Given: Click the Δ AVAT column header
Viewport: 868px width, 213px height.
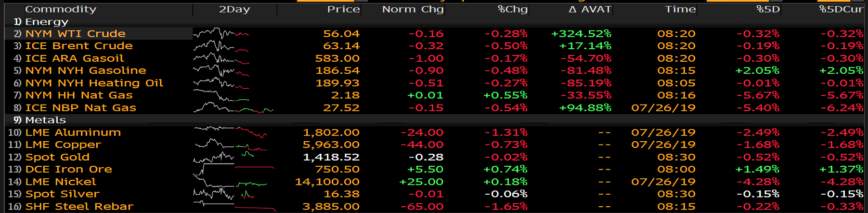Looking at the screenshot, I should point(589,9).
